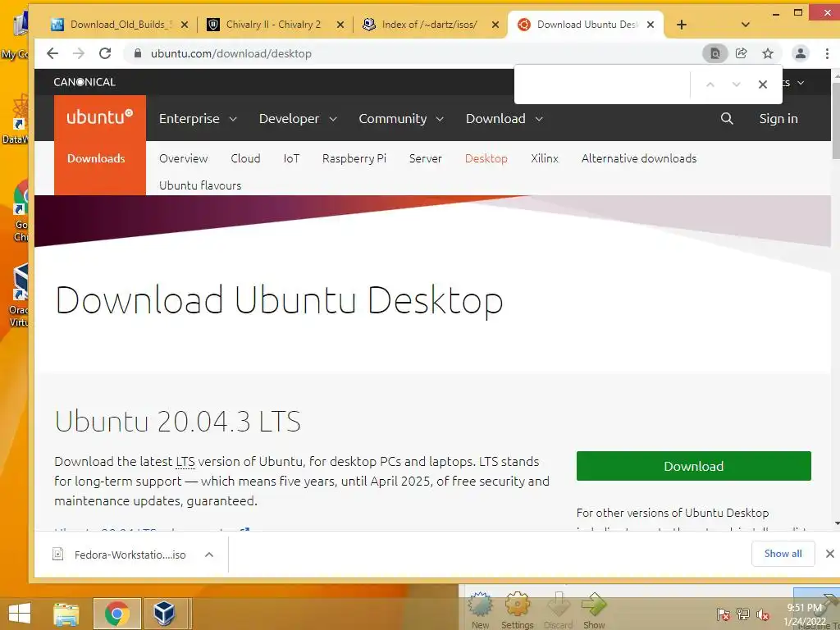Click the Sign in link
840x630 pixels.
click(778, 119)
